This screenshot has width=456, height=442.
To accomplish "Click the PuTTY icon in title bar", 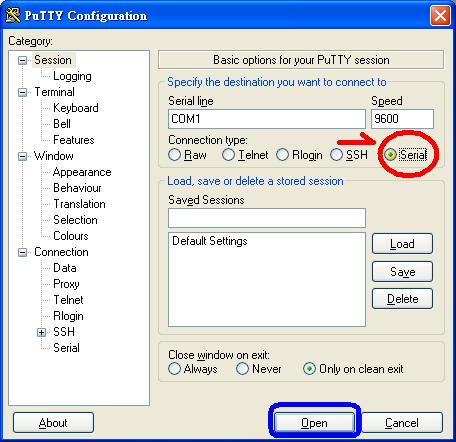I will [13, 15].
